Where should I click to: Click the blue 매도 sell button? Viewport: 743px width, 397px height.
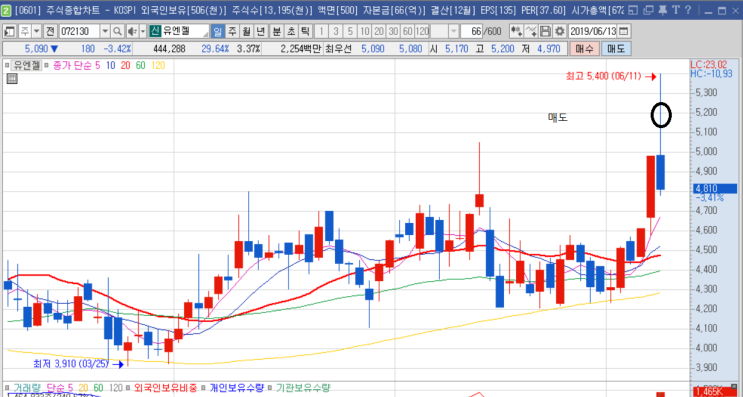coord(616,48)
